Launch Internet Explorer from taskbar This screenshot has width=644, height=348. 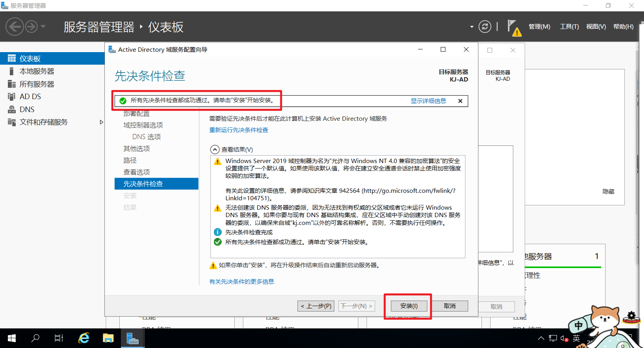(x=84, y=338)
